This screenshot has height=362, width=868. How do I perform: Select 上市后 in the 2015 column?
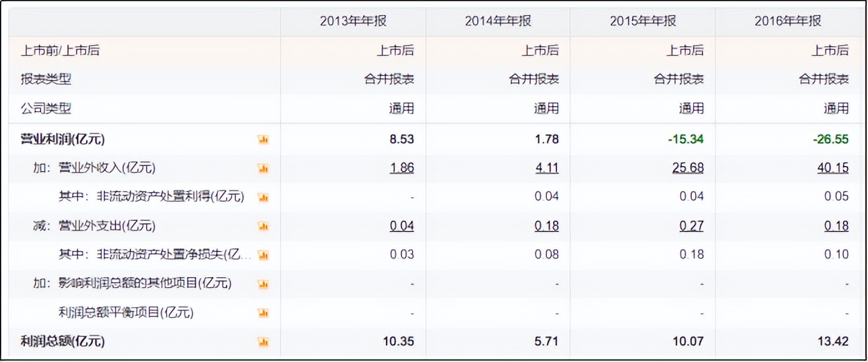(x=685, y=51)
